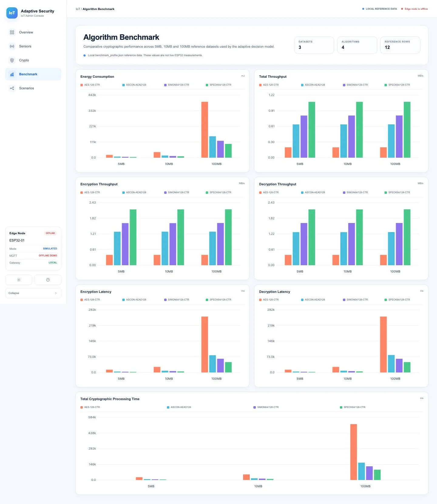The image size is (437, 504).
Task: Click the mJ unit label on Energy Consumption
Action: [x=243, y=76]
